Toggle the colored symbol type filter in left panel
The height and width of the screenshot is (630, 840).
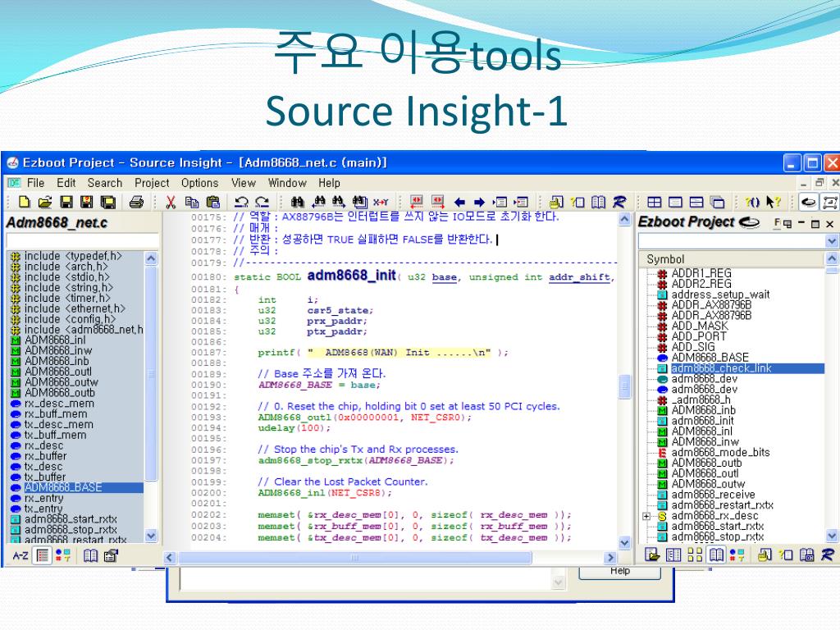pos(62,555)
